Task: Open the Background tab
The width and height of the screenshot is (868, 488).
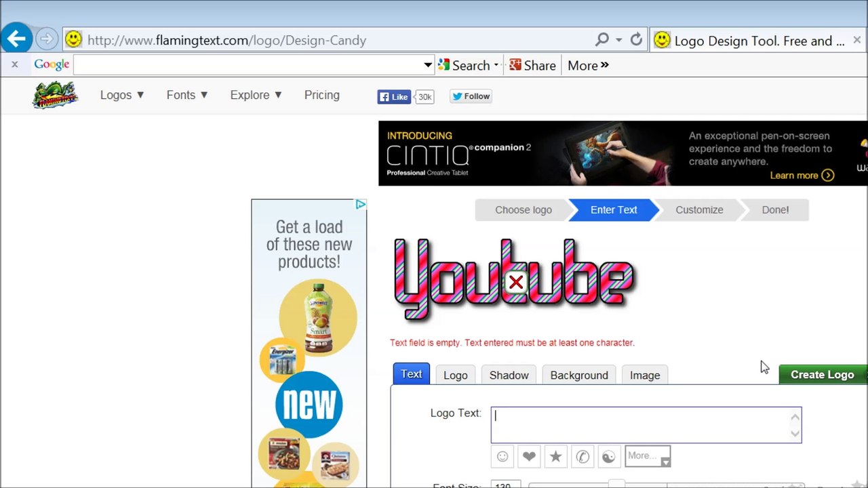Action: click(579, 375)
